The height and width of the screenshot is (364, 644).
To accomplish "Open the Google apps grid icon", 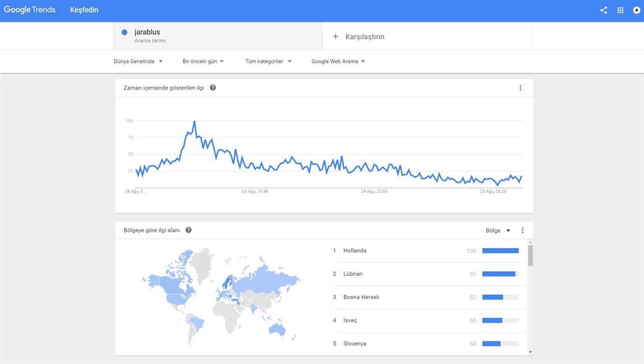I will (x=620, y=10).
